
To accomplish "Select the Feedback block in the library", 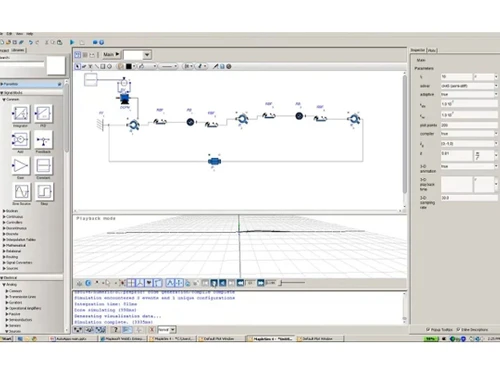I will tap(43, 139).
